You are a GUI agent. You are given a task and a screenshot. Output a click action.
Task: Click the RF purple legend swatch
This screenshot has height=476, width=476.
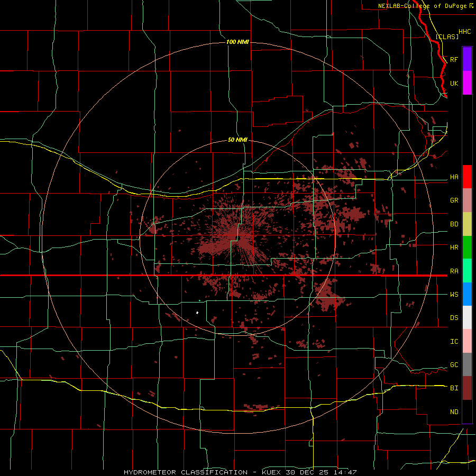pos(467,59)
